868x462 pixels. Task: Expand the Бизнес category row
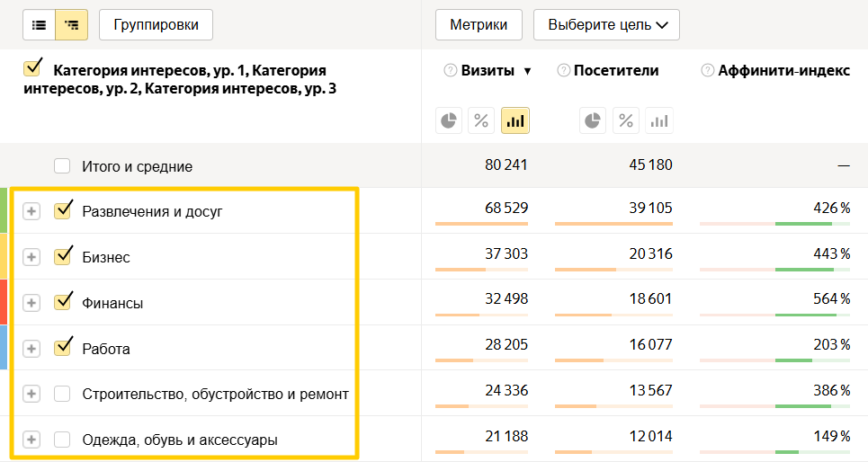pyautogui.click(x=31, y=257)
